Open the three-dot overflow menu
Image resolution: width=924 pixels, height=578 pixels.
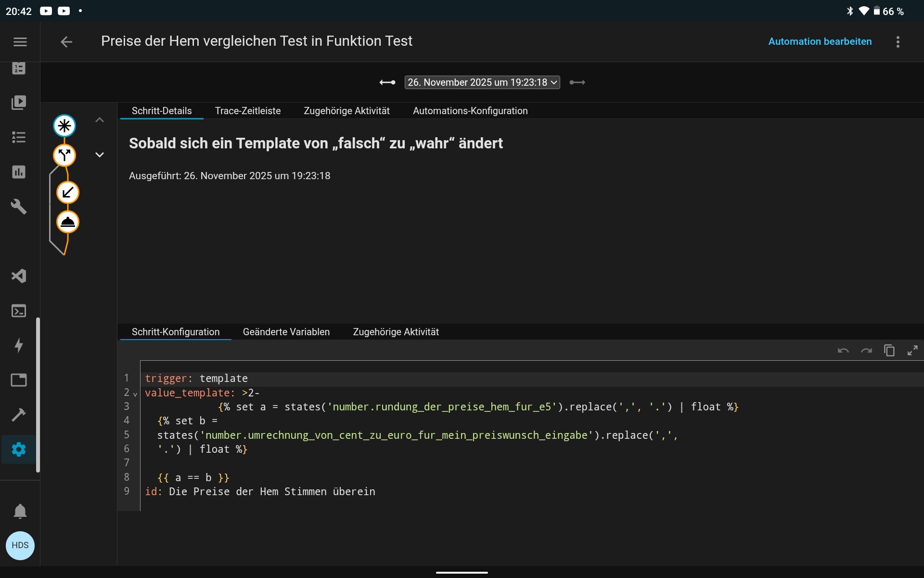(x=898, y=42)
